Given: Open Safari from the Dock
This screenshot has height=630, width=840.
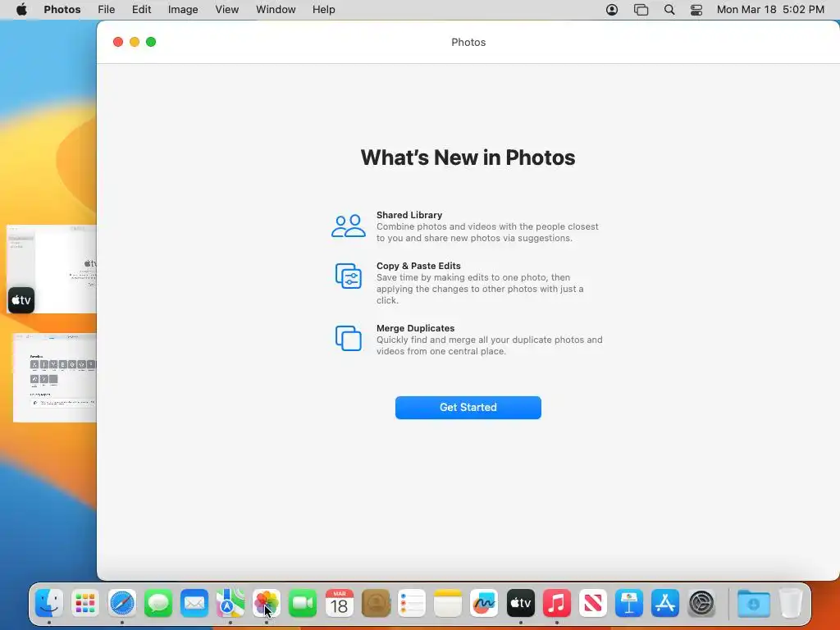Looking at the screenshot, I should point(121,604).
